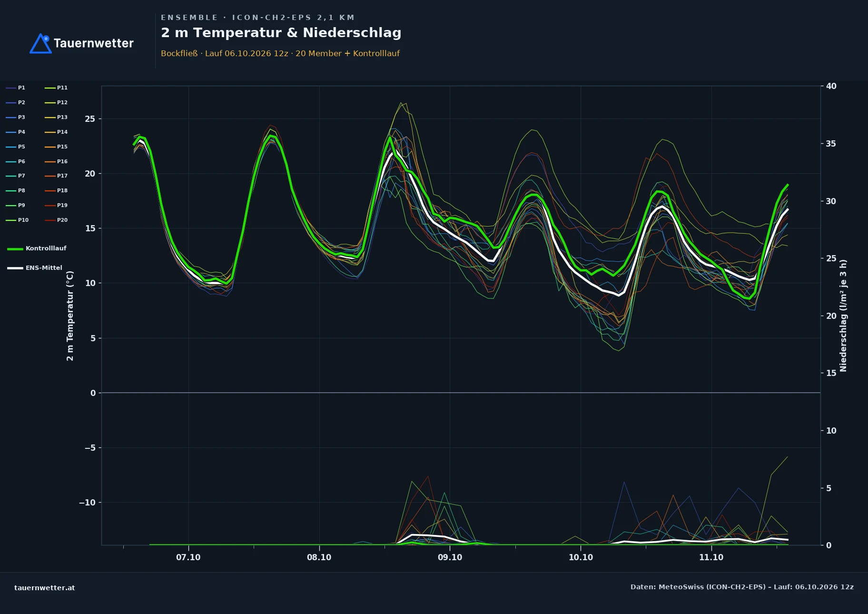Click the 'Niederschlag (l/m² je 3 h)' axis title
Image resolution: width=868 pixels, height=614 pixels.
(x=843, y=316)
